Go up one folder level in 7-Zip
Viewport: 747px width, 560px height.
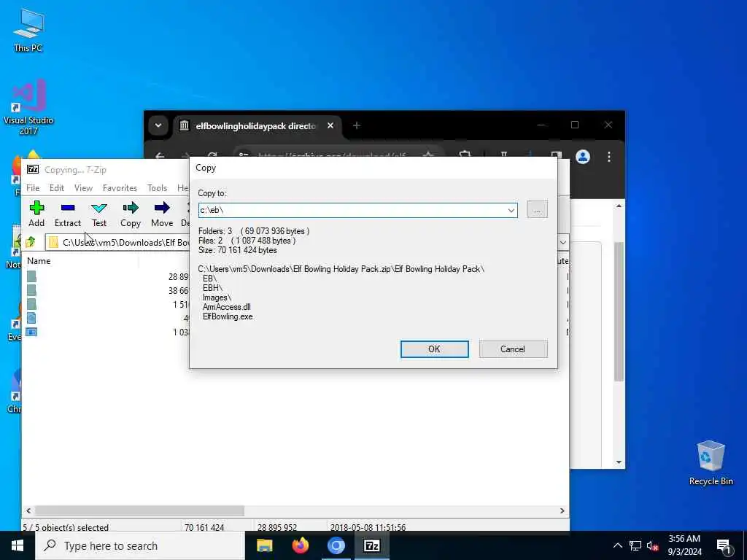(31, 242)
